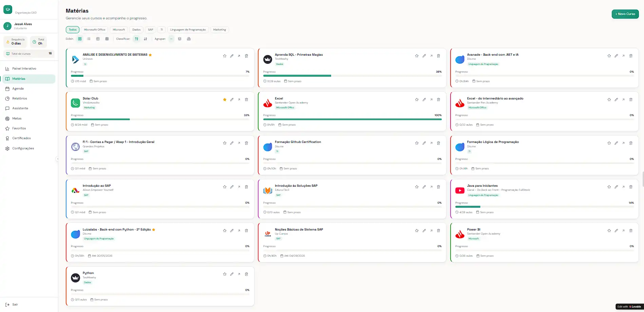This screenshot has height=312, width=644.
Task: Click trash icon on Java para Iniciantes
Action: (631, 187)
